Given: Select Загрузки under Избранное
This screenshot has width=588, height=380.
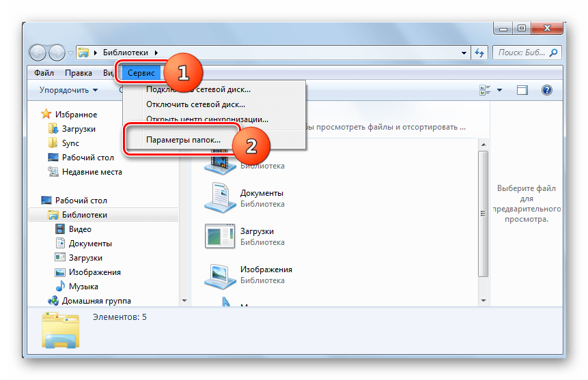Looking at the screenshot, I should (x=79, y=129).
